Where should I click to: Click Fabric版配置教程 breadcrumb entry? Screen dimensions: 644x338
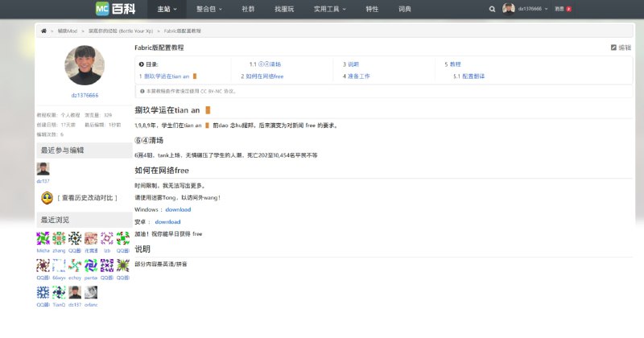[183, 31]
